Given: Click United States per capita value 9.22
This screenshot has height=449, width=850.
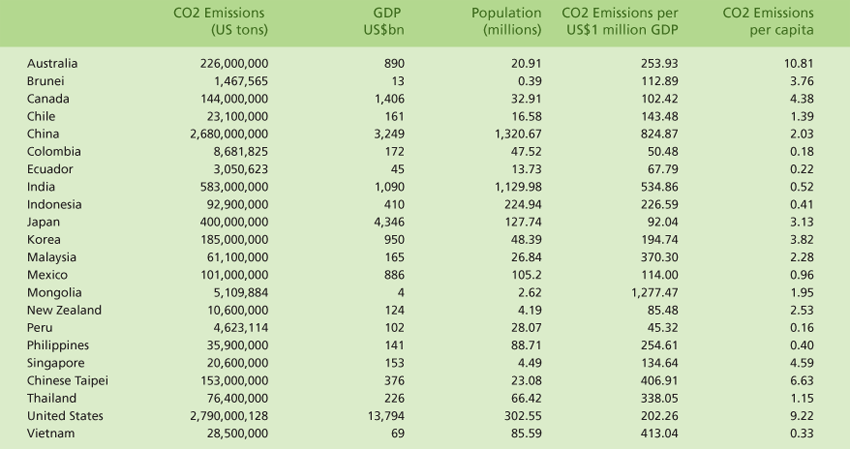Looking at the screenshot, I should point(802,416).
